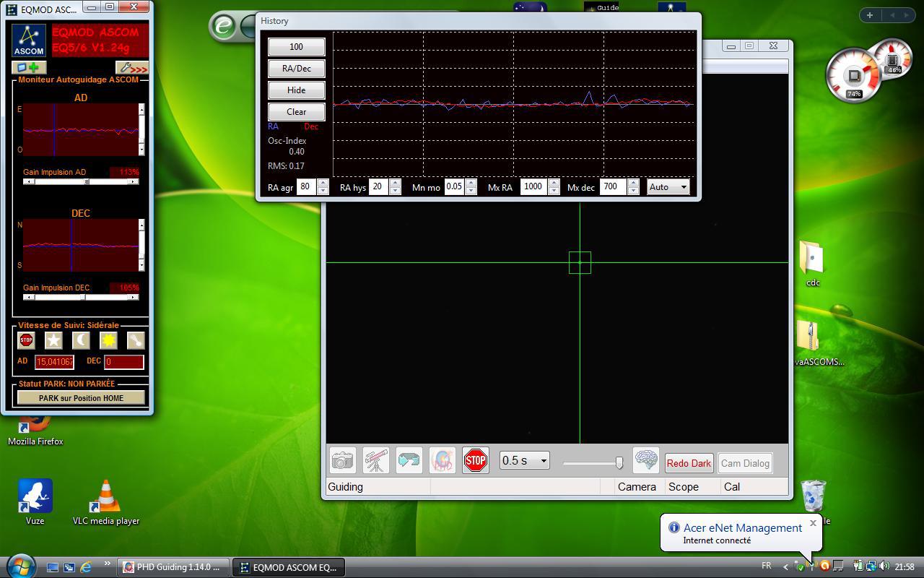Screen dimensions: 924x578
Task: Click the telescope connect icon
Action: (x=375, y=460)
